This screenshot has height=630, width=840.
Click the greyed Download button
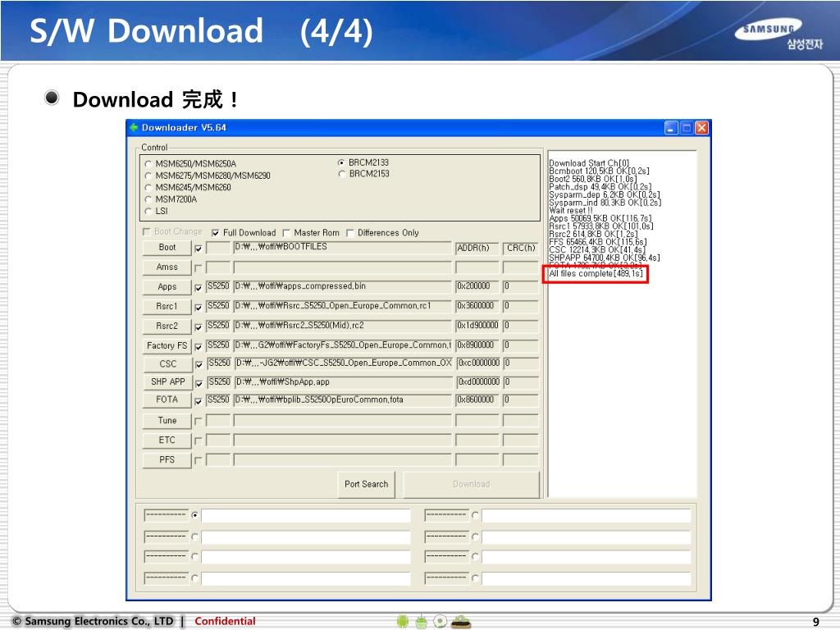tap(472, 484)
